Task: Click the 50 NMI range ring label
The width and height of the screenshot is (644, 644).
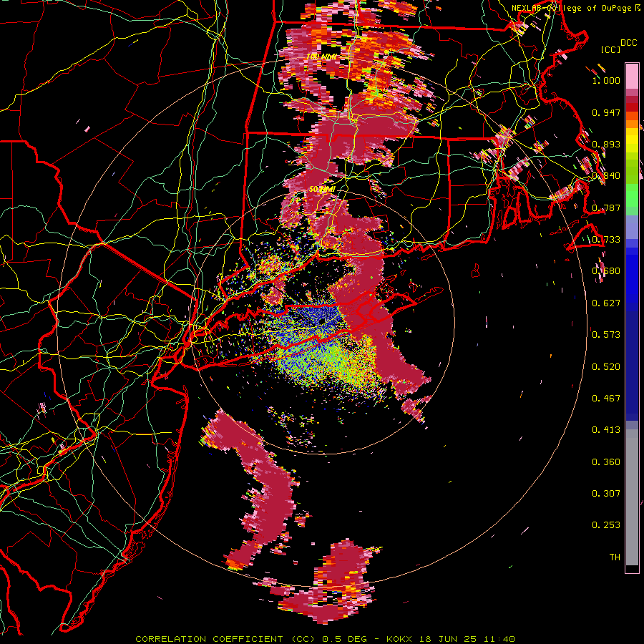Action: click(x=322, y=190)
